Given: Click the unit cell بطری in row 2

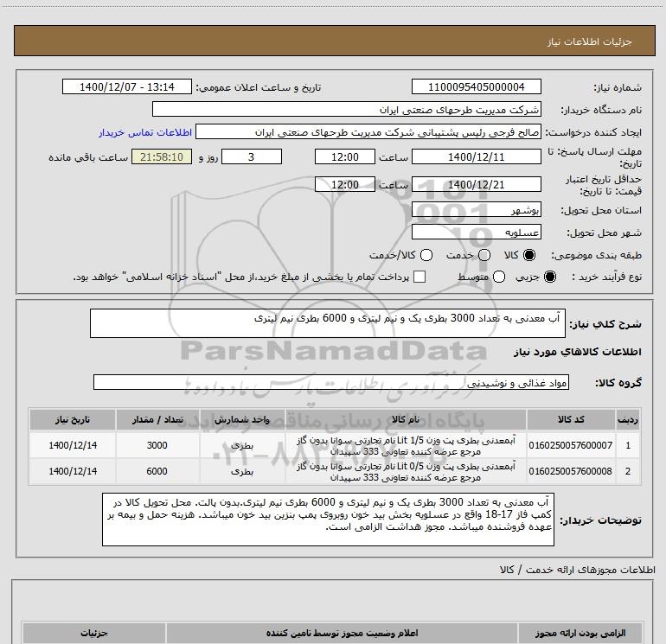Looking at the screenshot, I should tap(242, 471).
